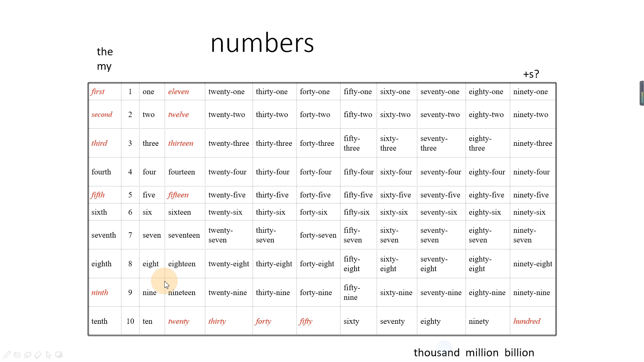Select the highlighter tool icon
The image size is (644, 362).
click(28, 355)
